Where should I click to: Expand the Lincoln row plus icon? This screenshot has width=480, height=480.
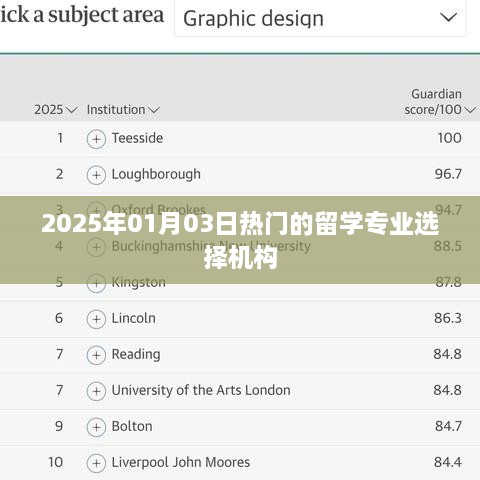point(96,319)
